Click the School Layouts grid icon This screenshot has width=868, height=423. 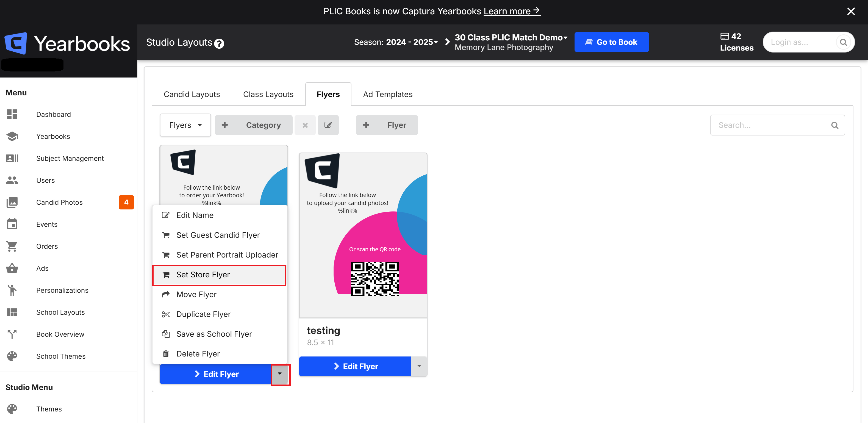click(12, 312)
